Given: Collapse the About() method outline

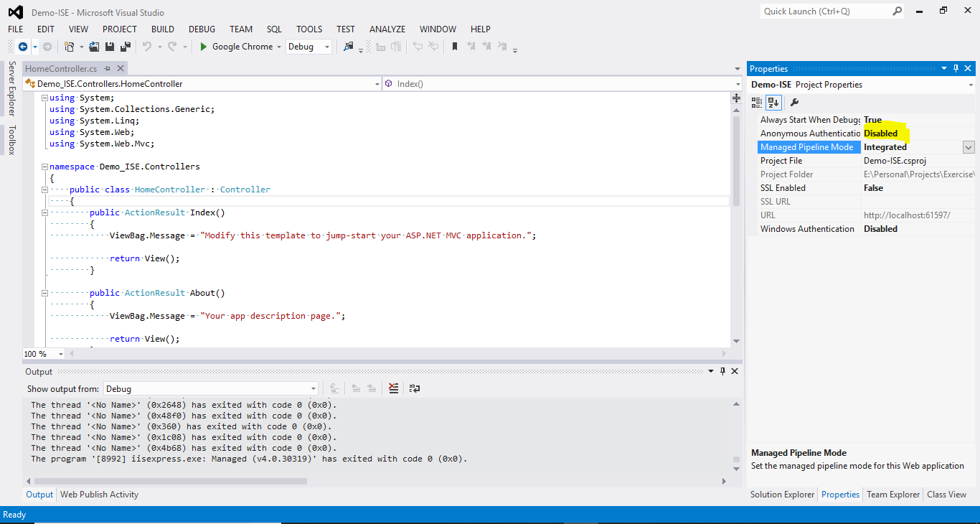Looking at the screenshot, I should (x=44, y=293).
